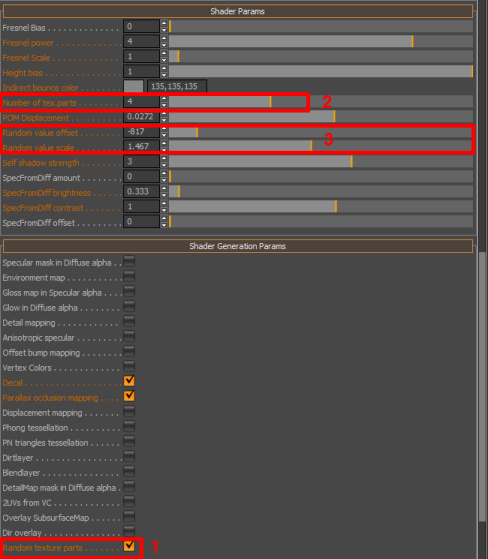
Task: Enable Vertex Colors checkbox
Action: (x=129, y=366)
